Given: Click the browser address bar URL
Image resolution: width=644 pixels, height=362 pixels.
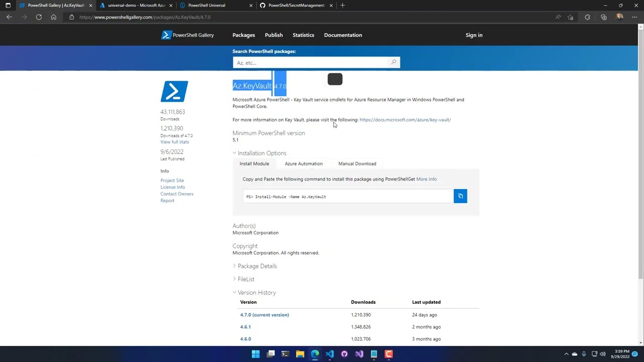Looking at the screenshot, I should [145, 17].
